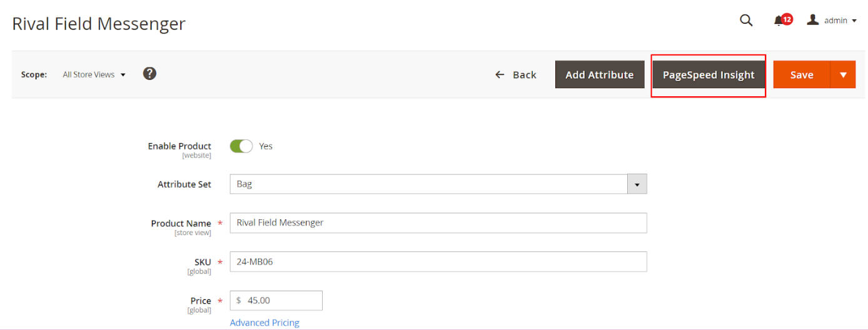Focus the Product Name text field
Image resolution: width=868 pixels, height=330 pixels.
pyautogui.click(x=438, y=223)
